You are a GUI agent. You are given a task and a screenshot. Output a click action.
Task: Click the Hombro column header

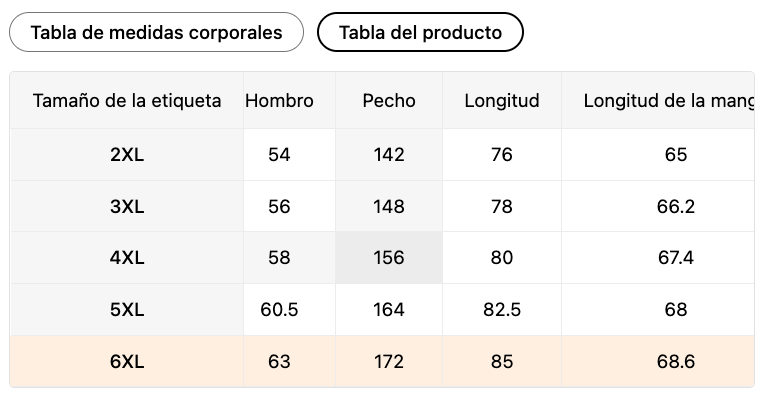tap(279, 101)
